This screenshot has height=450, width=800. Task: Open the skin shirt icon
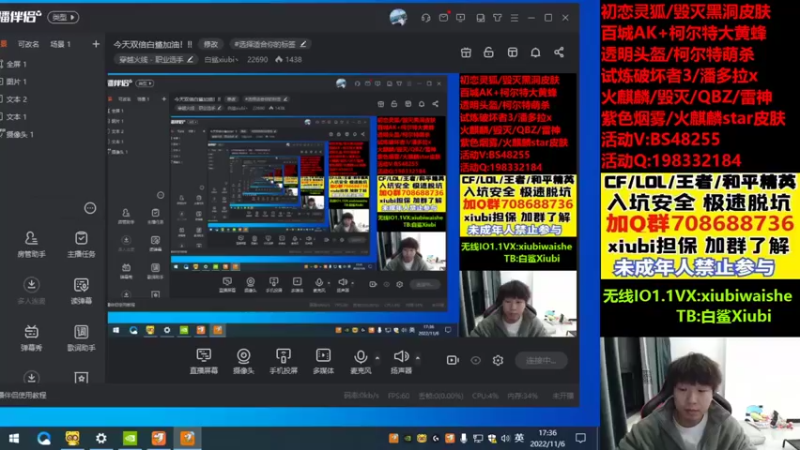(497, 18)
